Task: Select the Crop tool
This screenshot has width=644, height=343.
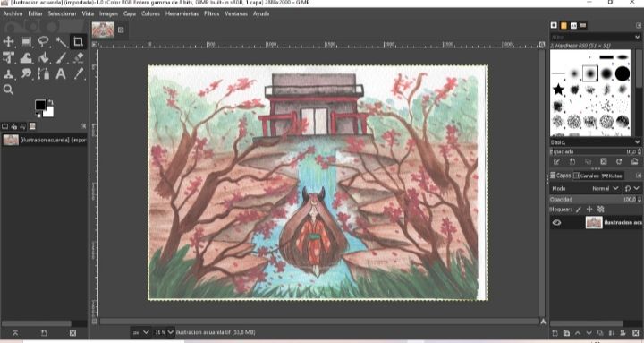Action: 78,41
